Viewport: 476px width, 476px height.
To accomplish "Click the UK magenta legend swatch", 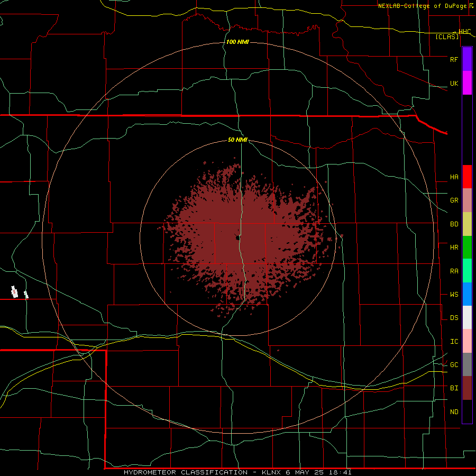I will pos(467,83).
